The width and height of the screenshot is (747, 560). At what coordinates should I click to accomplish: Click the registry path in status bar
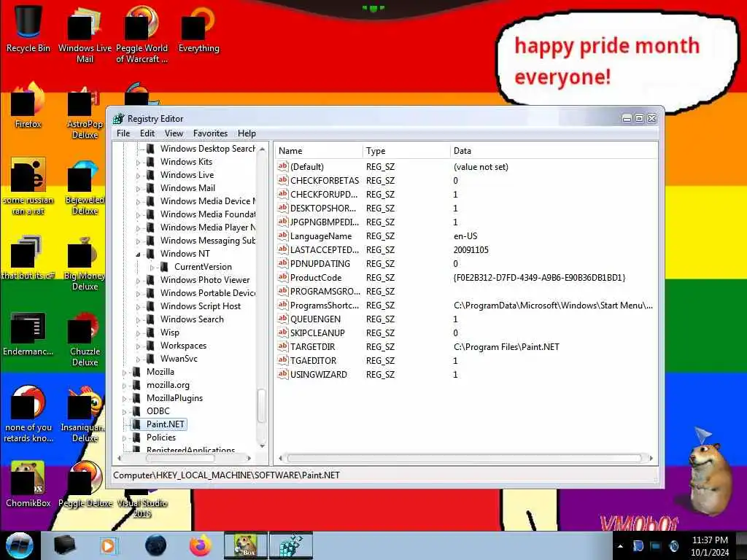226,475
